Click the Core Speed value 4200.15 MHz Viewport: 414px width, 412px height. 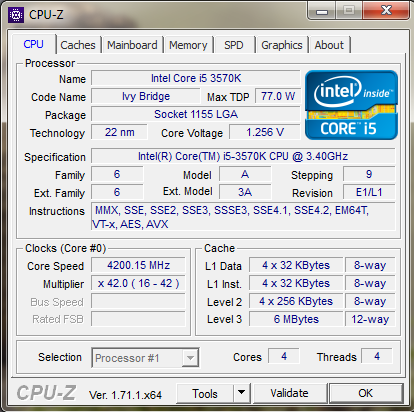[x=138, y=265]
